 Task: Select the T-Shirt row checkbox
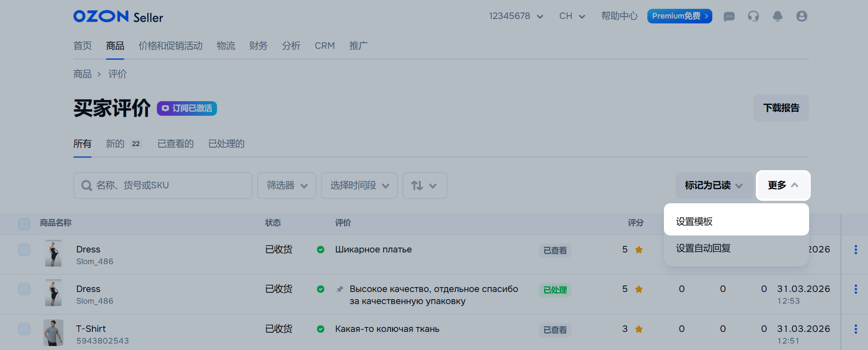pyautogui.click(x=24, y=329)
